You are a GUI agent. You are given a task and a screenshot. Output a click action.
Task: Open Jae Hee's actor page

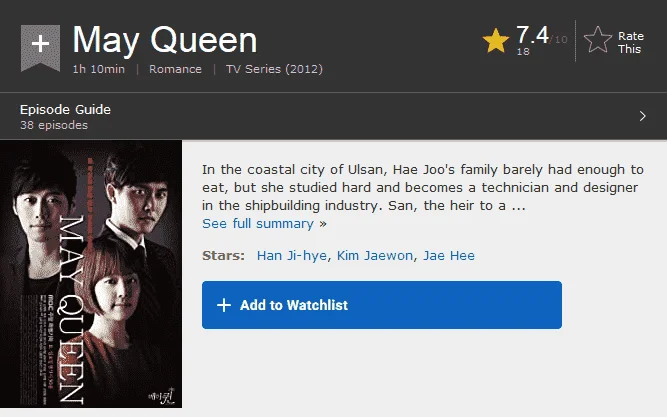click(449, 255)
